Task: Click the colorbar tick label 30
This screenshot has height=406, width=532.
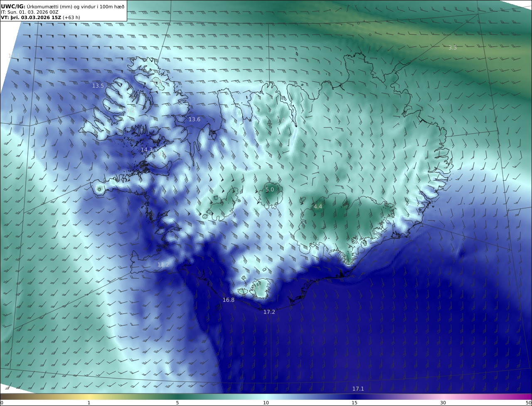Action: tap(443, 403)
